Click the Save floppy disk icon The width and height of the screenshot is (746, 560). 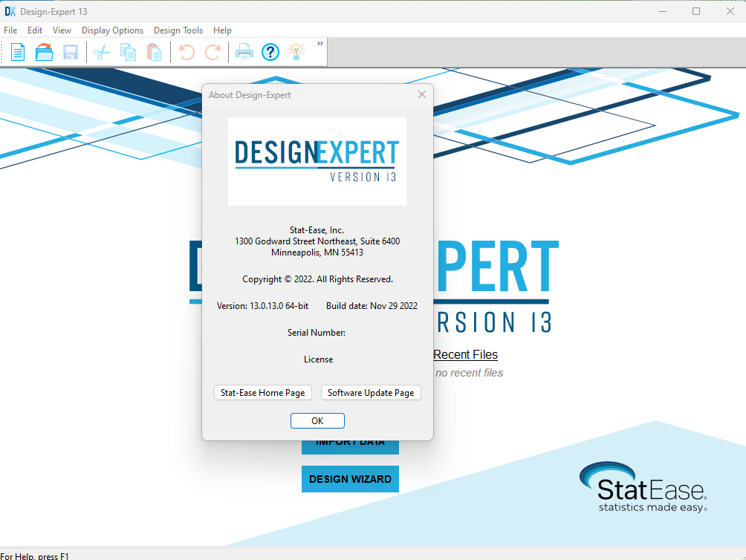[71, 52]
